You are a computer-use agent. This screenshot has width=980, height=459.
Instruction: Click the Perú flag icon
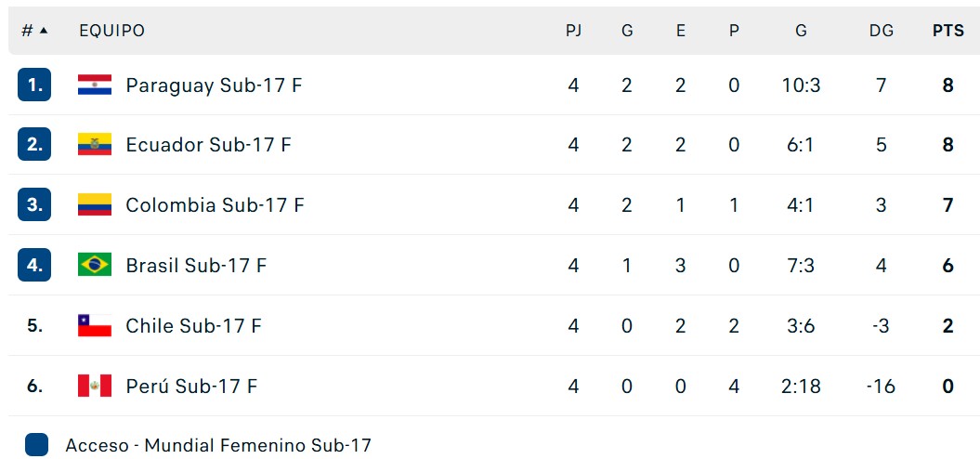click(95, 386)
